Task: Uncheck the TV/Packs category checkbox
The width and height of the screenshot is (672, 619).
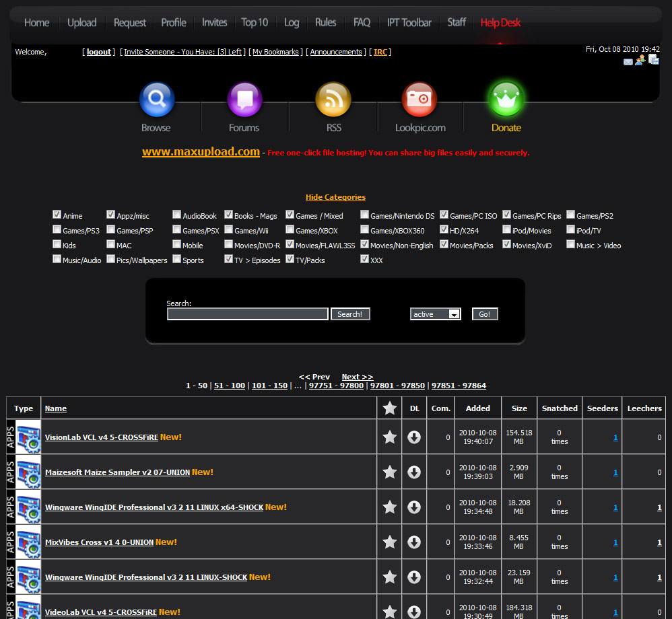Action: 290,259
